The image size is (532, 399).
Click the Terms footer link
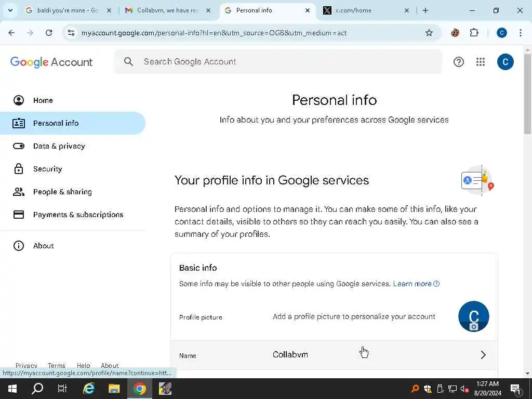point(56,365)
